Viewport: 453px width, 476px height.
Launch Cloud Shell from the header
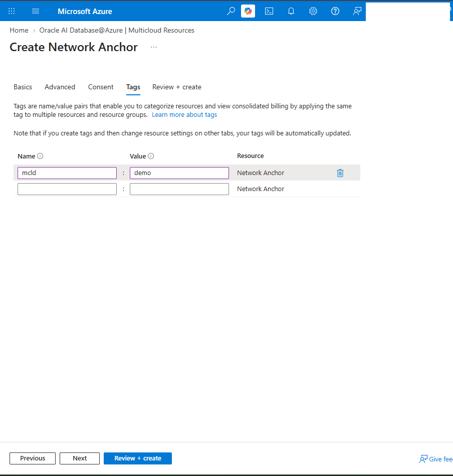point(269,11)
